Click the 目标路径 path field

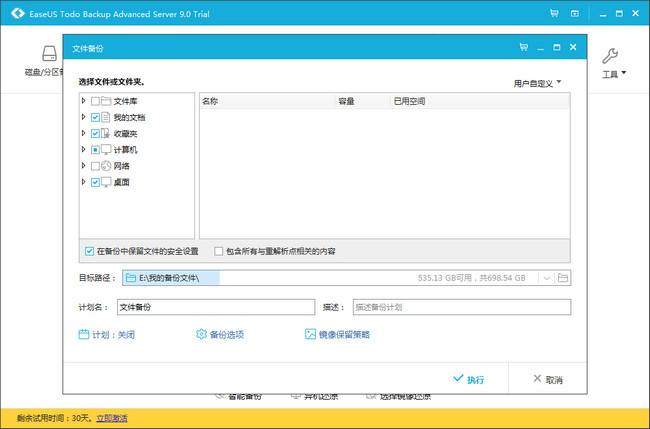pos(347,278)
